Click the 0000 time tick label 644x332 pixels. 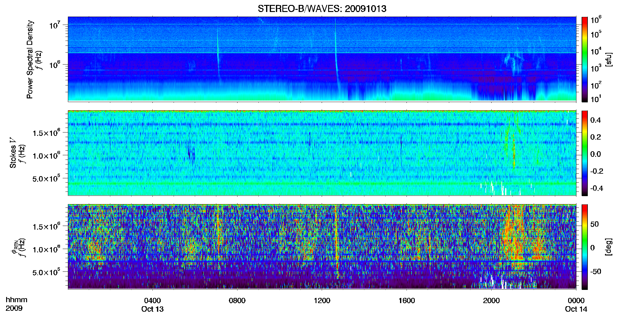576,301
